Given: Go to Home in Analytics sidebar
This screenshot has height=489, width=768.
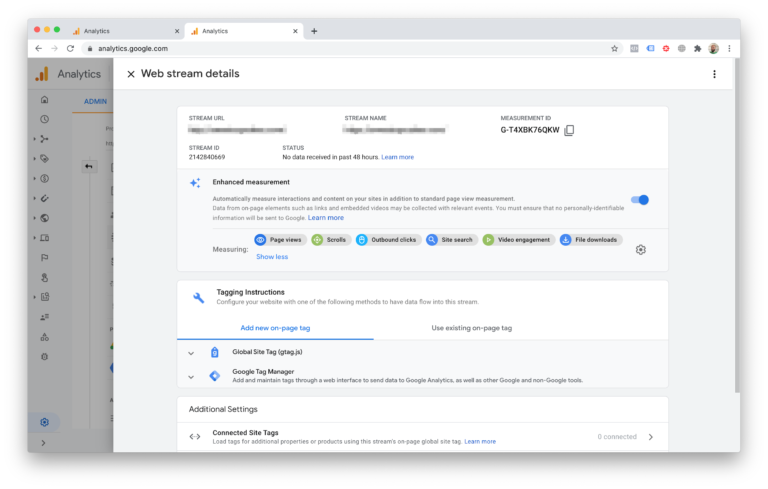Looking at the screenshot, I should [x=45, y=99].
